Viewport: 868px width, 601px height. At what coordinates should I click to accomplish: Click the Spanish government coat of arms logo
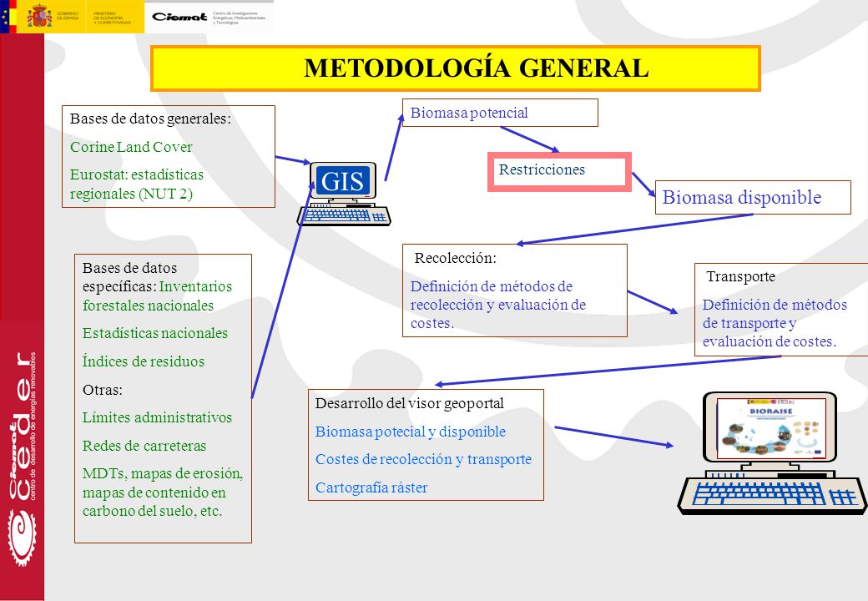pos(39,16)
